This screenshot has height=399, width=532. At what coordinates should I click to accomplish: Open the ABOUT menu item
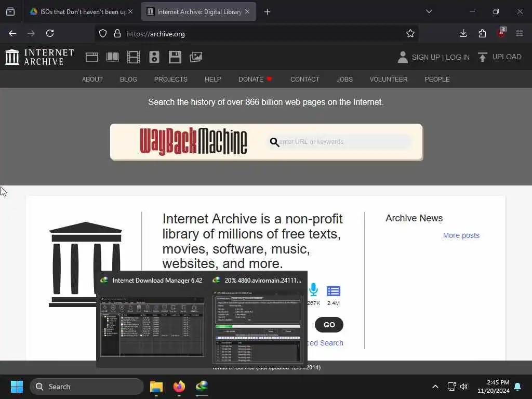[x=92, y=79]
